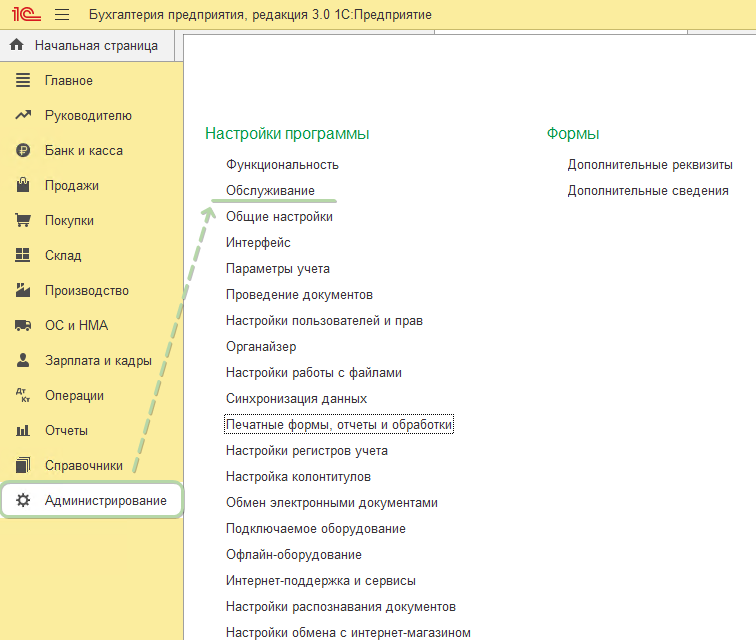
Task: Click the Продажи shopping bag icon
Action: (23, 185)
